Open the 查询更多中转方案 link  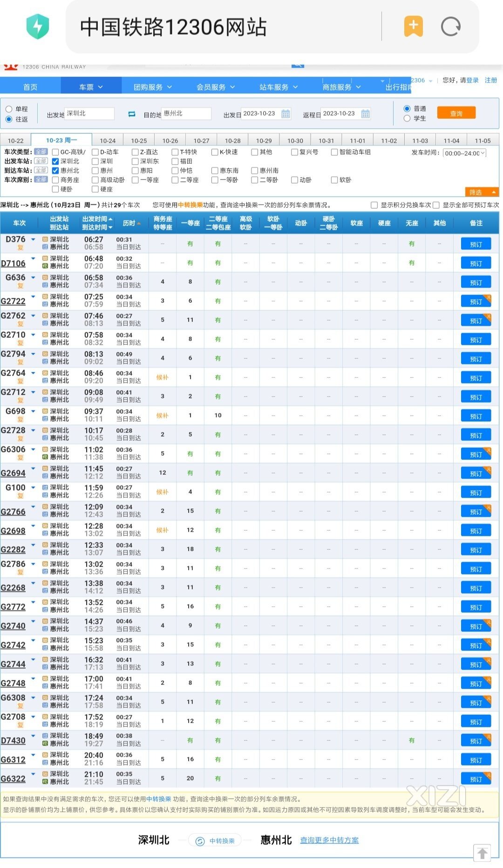pyautogui.click(x=329, y=840)
